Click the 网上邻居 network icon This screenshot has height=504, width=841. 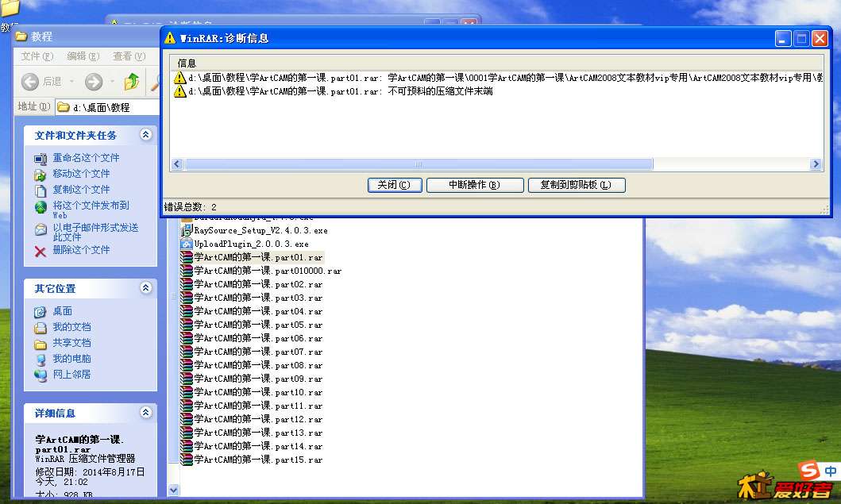pos(41,375)
